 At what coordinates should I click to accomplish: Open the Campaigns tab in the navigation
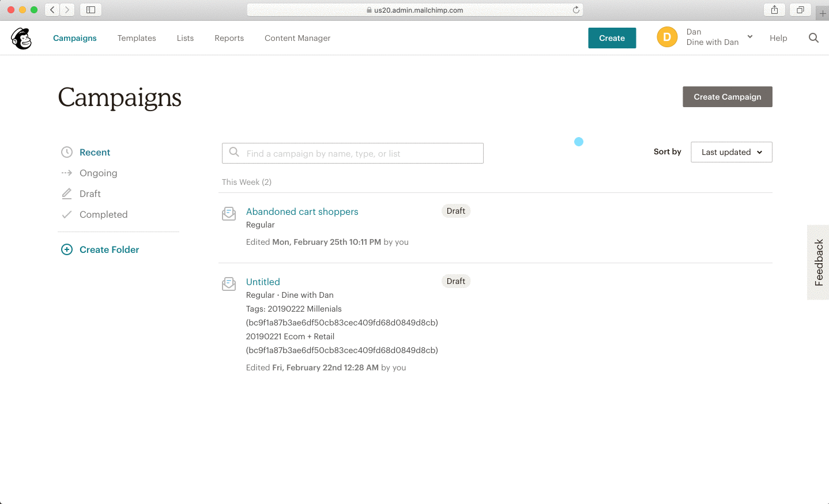tap(75, 38)
